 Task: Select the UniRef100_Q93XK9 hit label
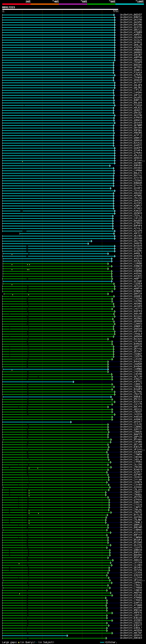(131, 123)
